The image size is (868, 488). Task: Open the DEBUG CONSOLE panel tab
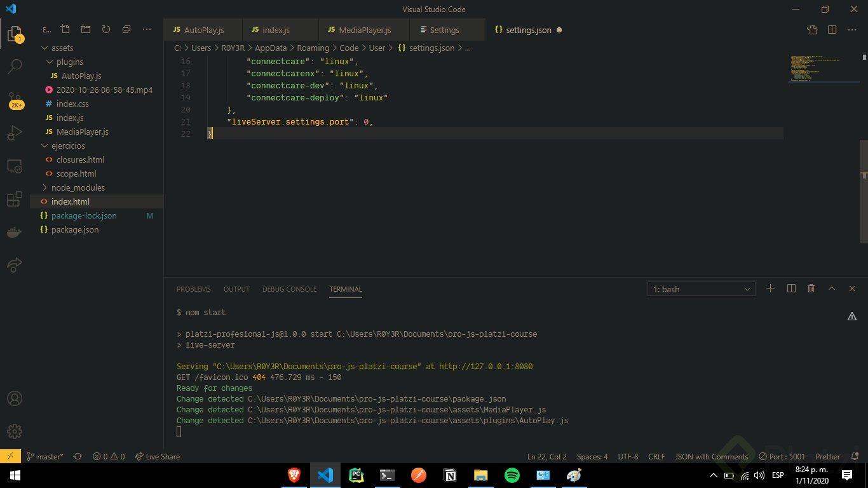289,289
